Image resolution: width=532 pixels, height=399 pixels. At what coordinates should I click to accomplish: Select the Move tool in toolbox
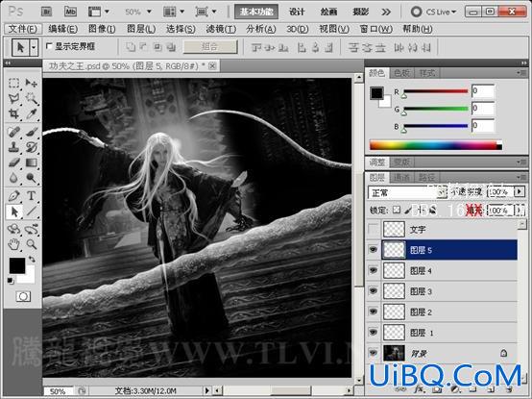click(32, 84)
